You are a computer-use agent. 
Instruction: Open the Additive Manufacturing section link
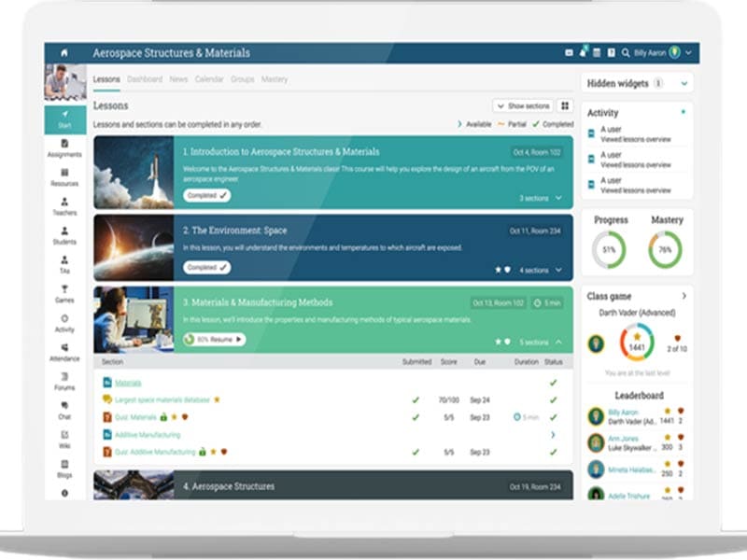click(147, 435)
